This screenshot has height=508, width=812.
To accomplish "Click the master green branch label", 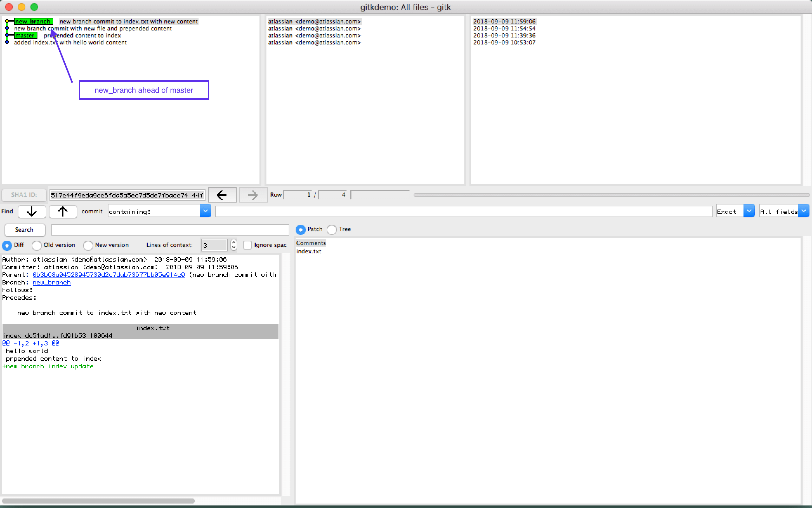I will [x=25, y=35].
